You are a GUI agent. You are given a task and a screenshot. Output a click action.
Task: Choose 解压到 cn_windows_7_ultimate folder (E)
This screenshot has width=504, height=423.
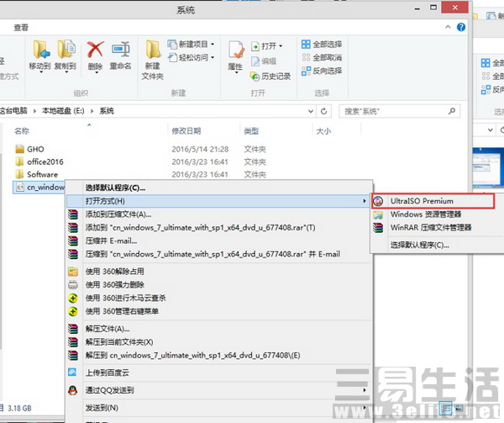pos(218,355)
